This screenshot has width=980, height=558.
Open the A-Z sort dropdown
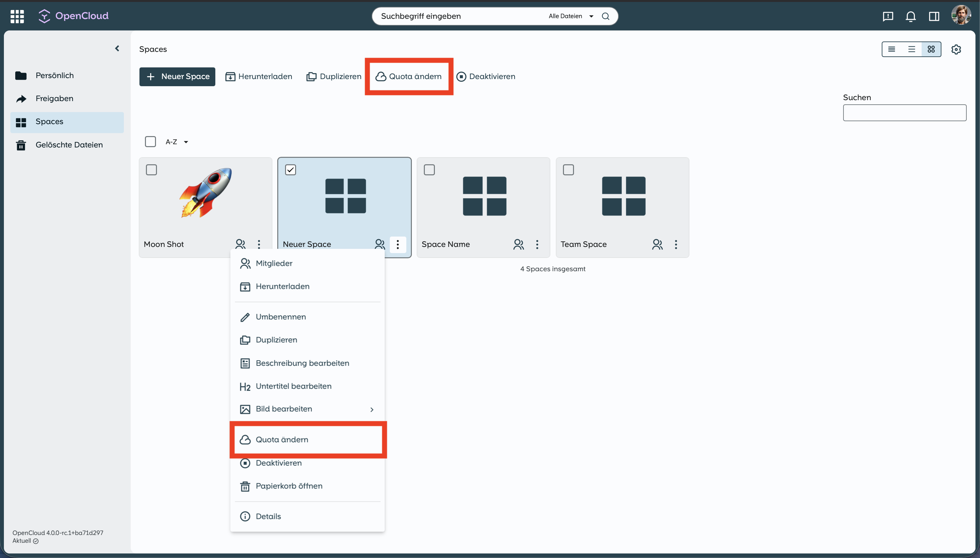pos(177,142)
